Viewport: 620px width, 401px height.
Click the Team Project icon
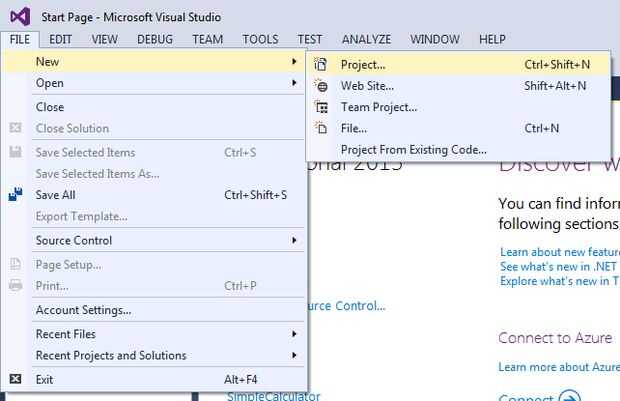[321, 107]
